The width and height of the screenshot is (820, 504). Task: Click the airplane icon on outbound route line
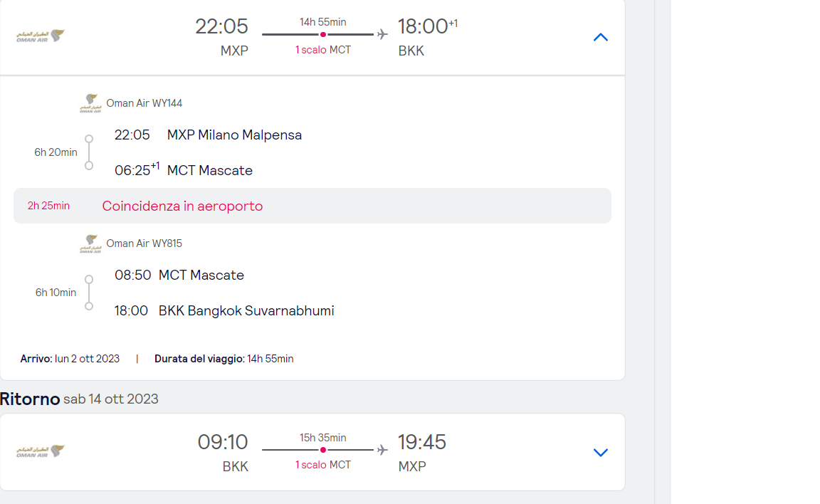[x=382, y=34]
